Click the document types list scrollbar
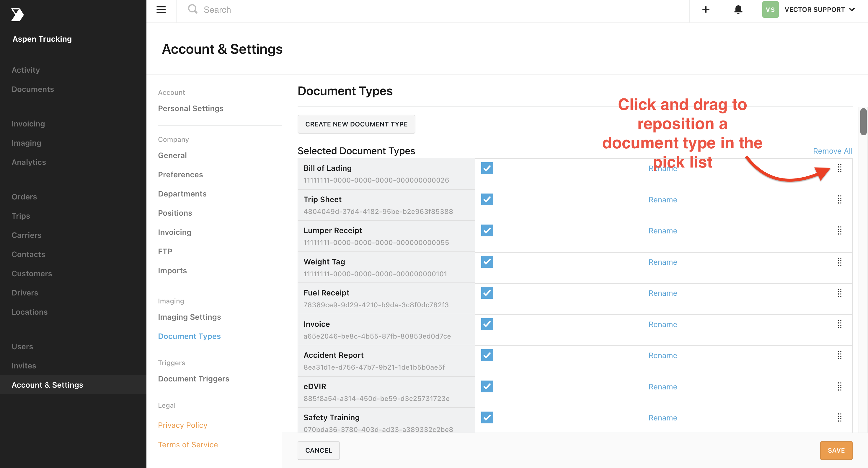The image size is (868, 468). point(863,121)
